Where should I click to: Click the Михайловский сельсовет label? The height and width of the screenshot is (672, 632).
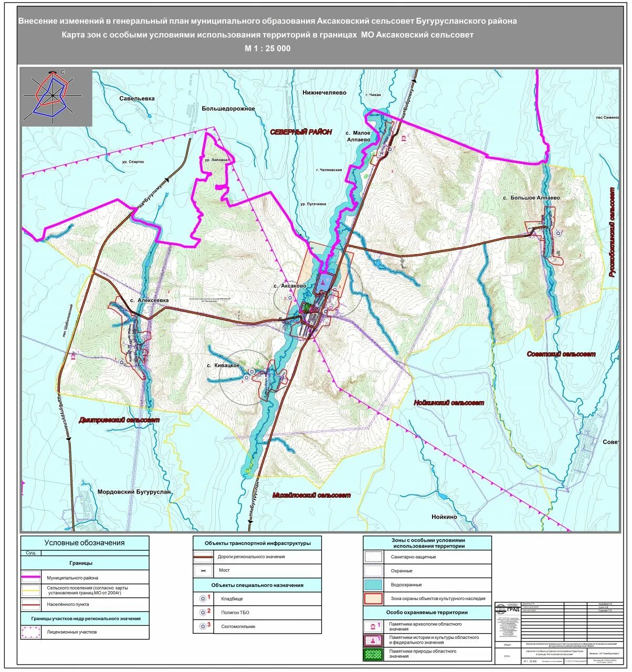[311, 495]
